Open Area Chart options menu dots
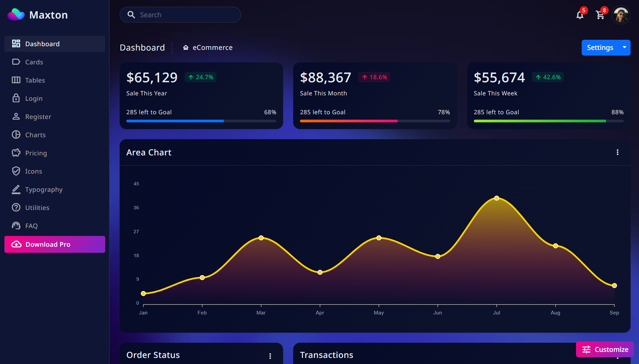 (617, 152)
